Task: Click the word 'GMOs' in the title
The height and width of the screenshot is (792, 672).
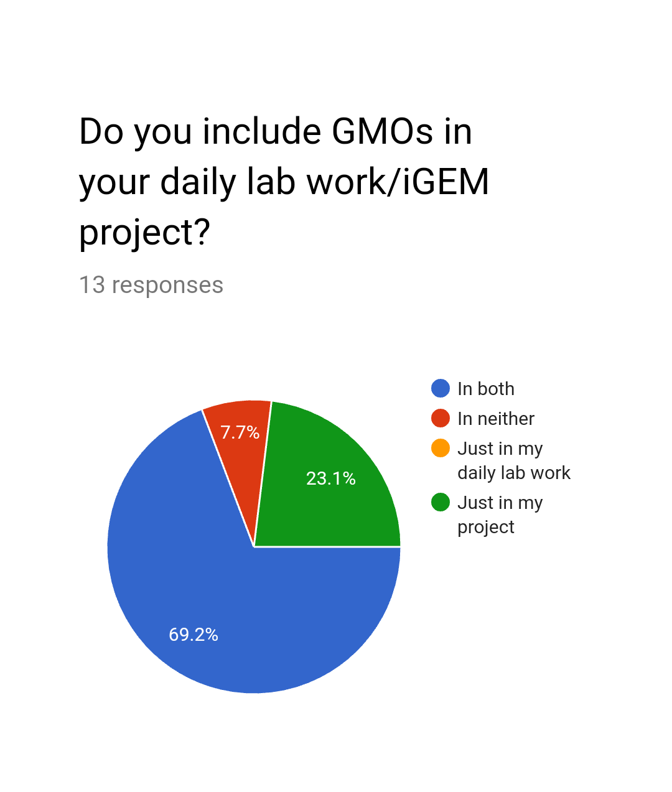Action: (382, 132)
